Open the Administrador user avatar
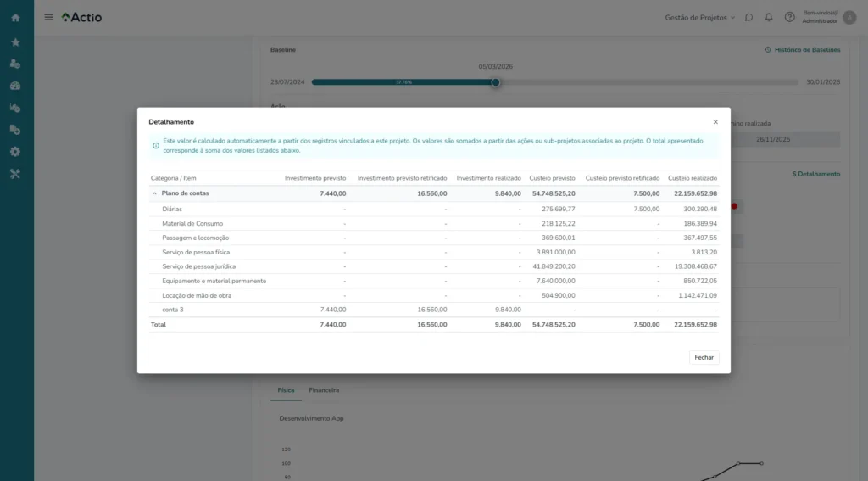868x481 pixels. tap(849, 17)
